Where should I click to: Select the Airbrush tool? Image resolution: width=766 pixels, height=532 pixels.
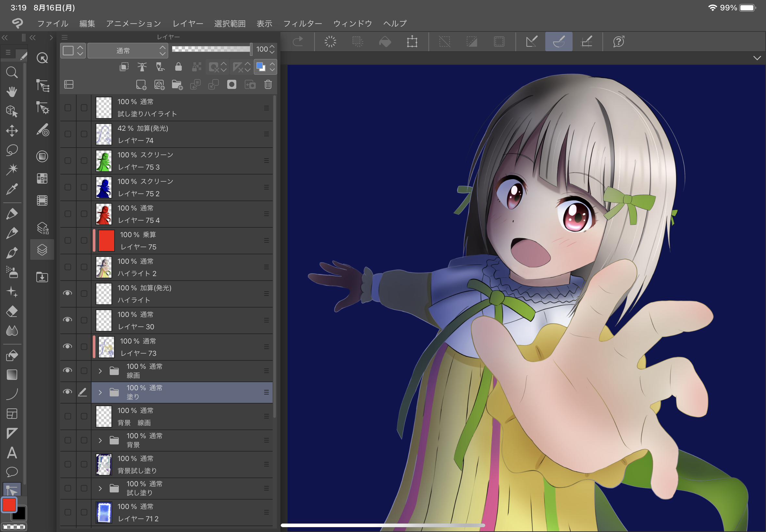pos(12,272)
